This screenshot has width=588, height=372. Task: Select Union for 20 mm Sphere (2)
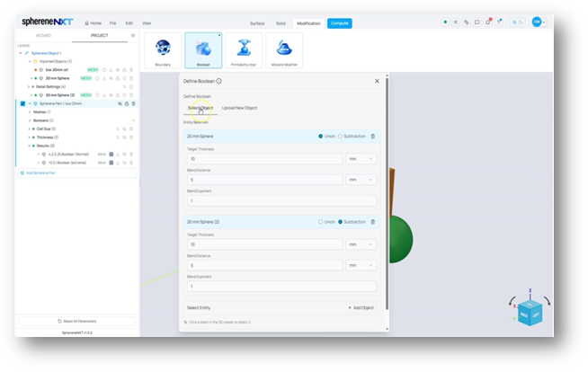point(321,222)
